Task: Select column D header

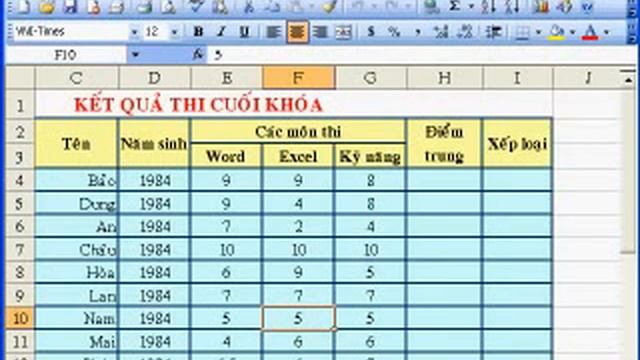Action: point(154,78)
